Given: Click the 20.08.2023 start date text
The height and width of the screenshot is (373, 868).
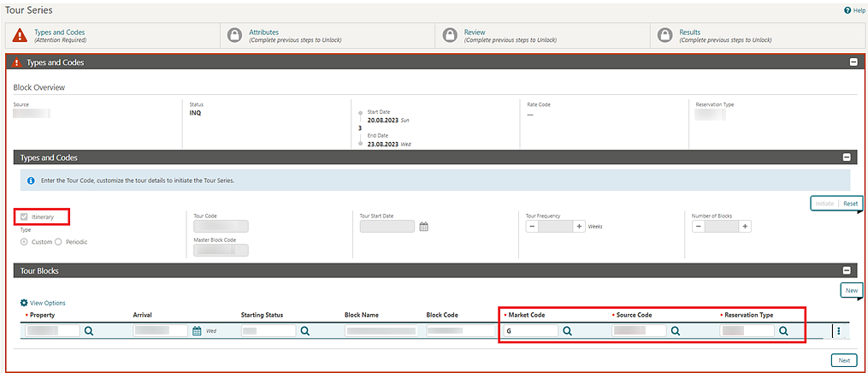Looking at the screenshot, I should pyautogui.click(x=383, y=120).
